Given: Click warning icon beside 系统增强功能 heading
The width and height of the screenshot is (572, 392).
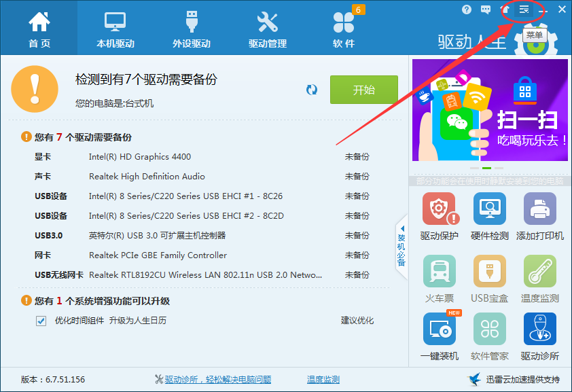Looking at the screenshot, I should 26,300.
